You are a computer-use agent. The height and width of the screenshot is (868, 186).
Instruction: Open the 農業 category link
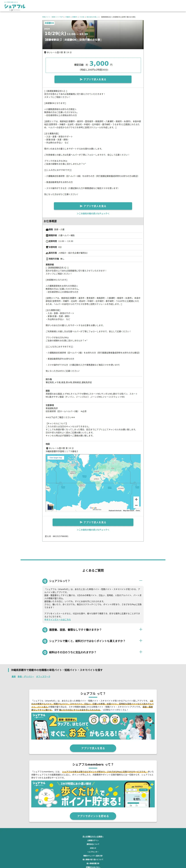13,676
